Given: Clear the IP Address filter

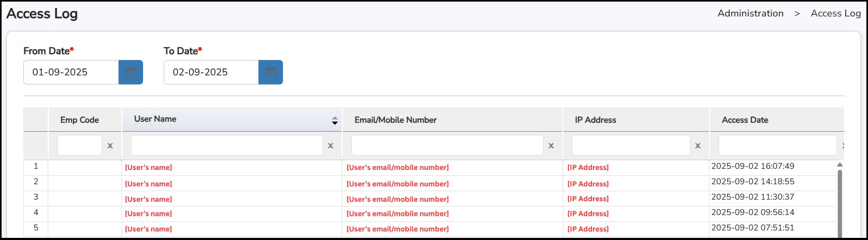Looking at the screenshot, I should pos(698,145).
